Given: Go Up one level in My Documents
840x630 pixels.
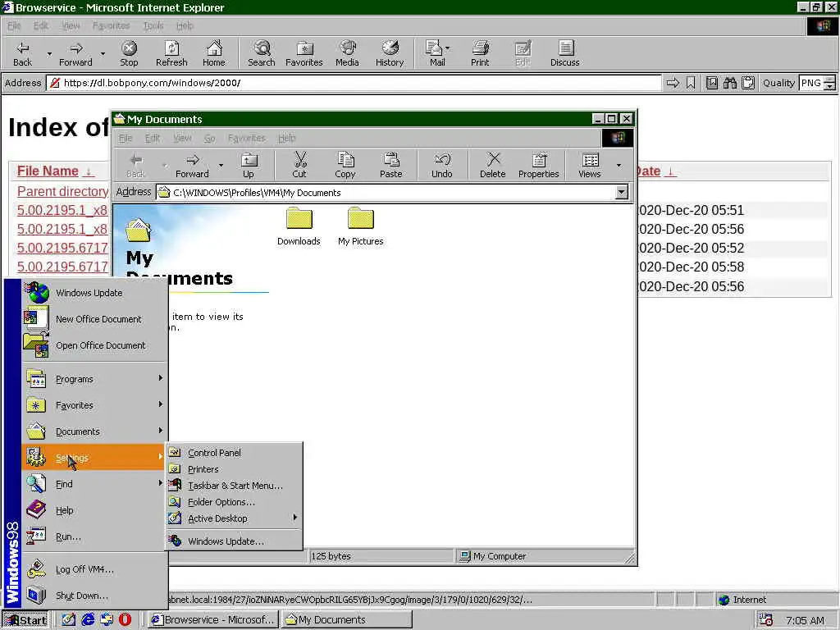Looking at the screenshot, I should point(249,165).
